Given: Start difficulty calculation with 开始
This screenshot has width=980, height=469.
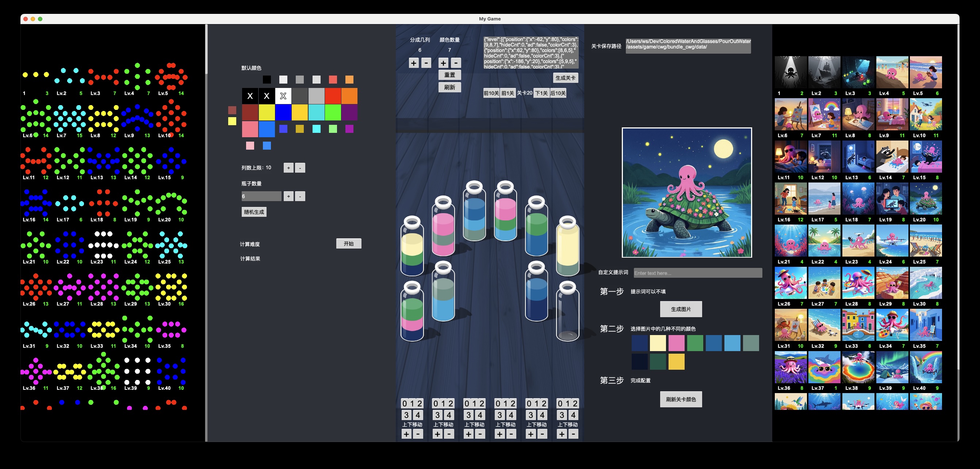Looking at the screenshot, I should pos(348,243).
